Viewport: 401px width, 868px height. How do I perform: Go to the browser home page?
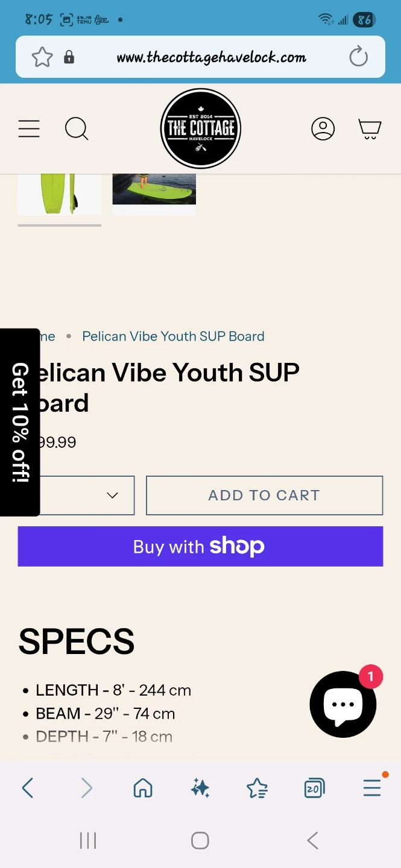tap(143, 788)
